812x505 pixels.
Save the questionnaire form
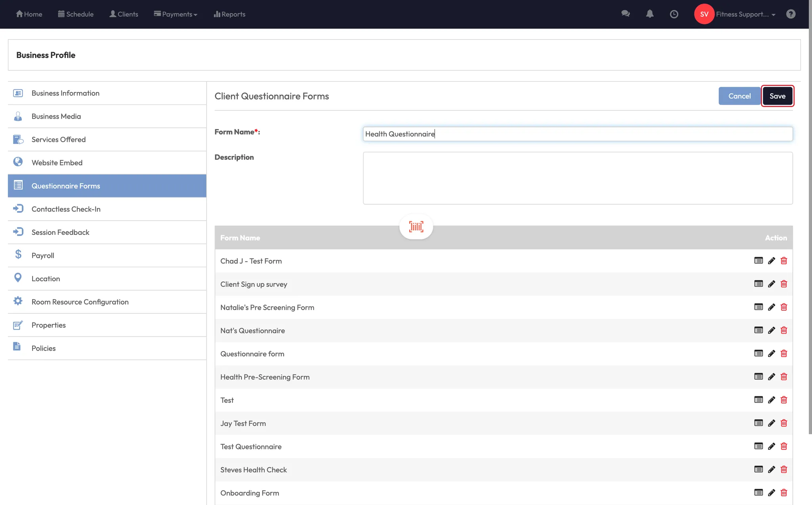[x=777, y=96]
